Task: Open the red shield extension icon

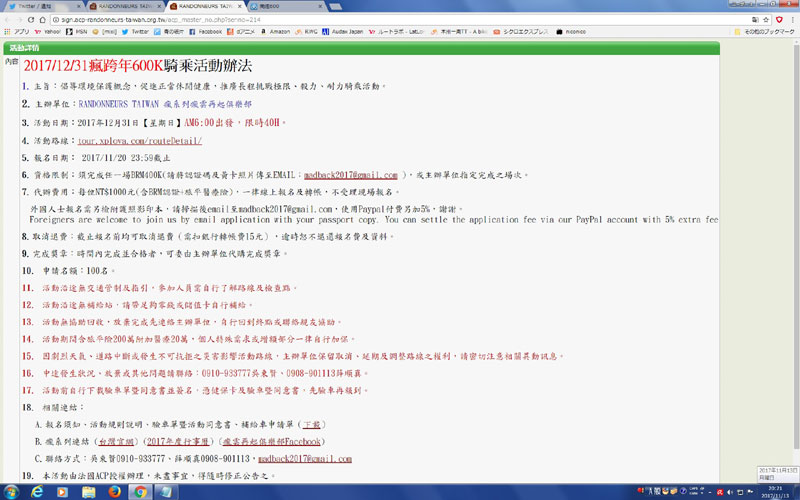Action: 779,20
